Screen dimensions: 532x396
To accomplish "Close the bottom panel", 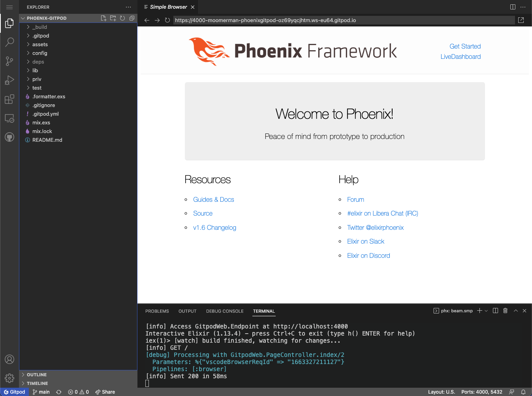I will [x=524, y=311].
